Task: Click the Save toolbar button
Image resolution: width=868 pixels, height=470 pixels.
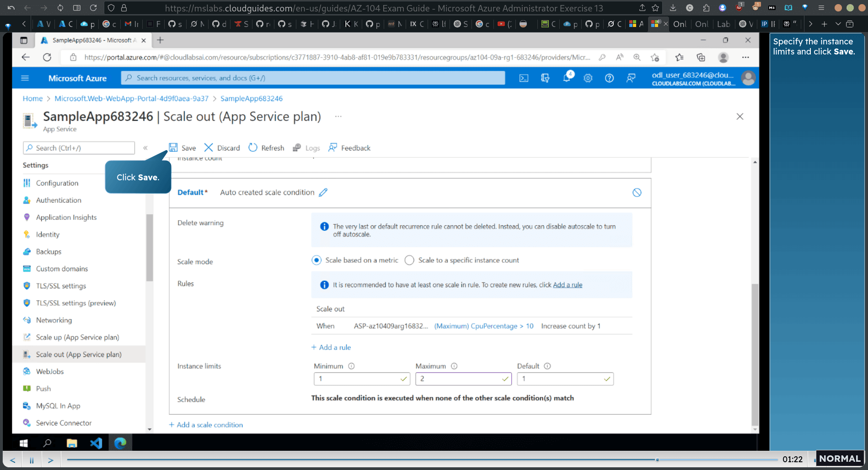Action: (x=182, y=148)
